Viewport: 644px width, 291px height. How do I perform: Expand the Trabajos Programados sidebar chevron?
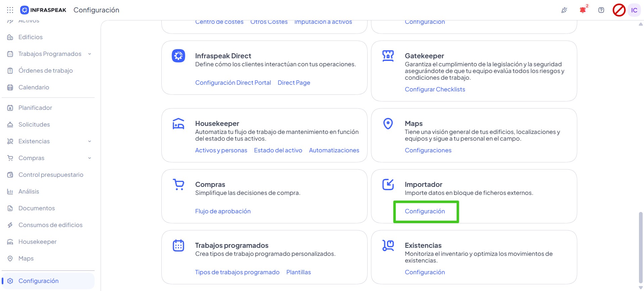click(90, 54)
